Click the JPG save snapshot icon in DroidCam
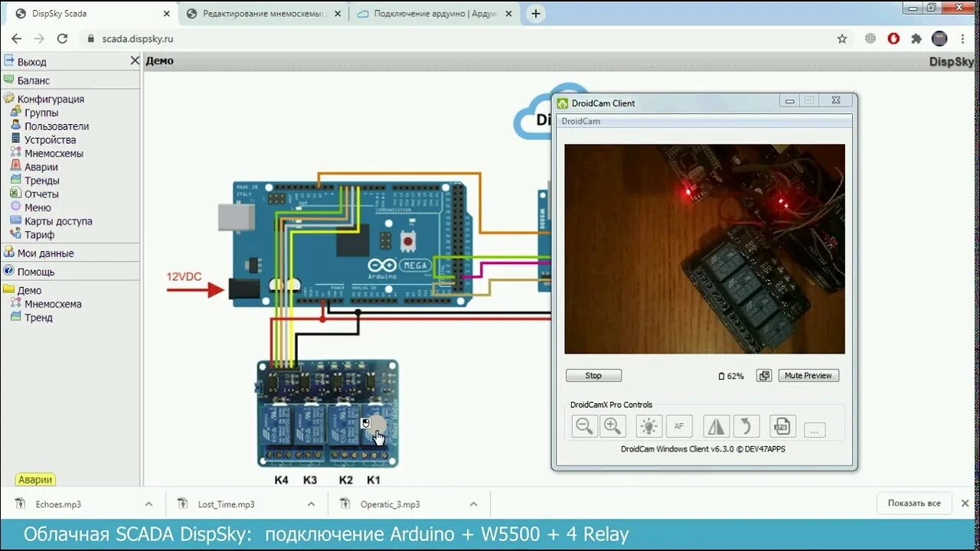Viewport: 980px width, 551px height. point(783,426)
